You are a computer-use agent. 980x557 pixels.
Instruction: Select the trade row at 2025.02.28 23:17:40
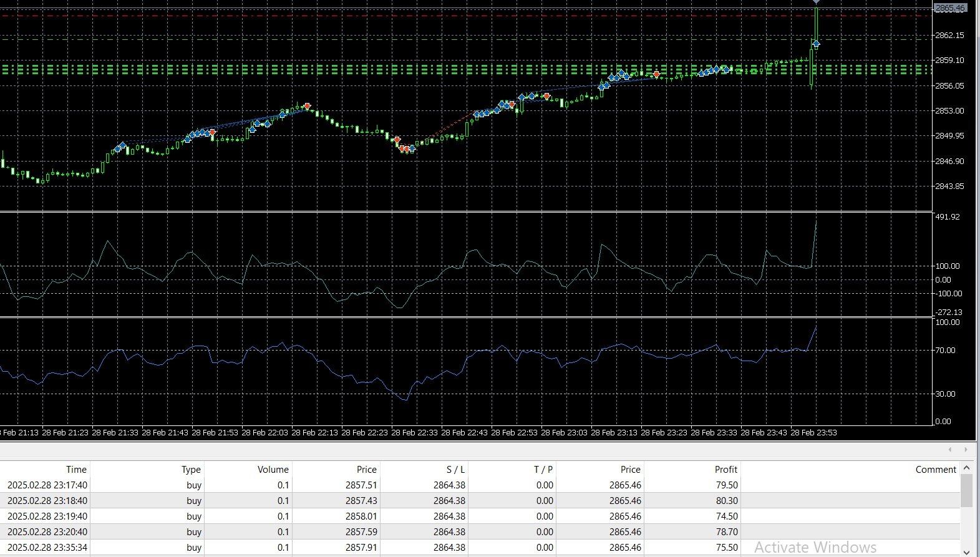coord(480,485)
